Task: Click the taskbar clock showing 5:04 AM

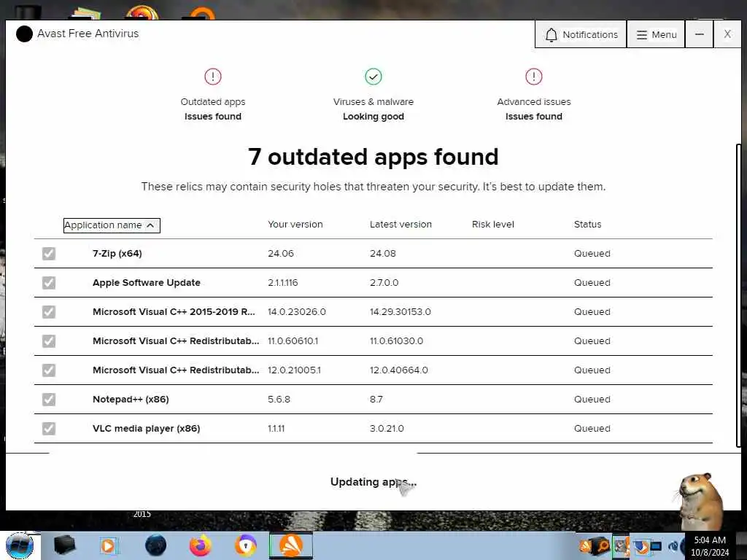Action: click(710, 546)
